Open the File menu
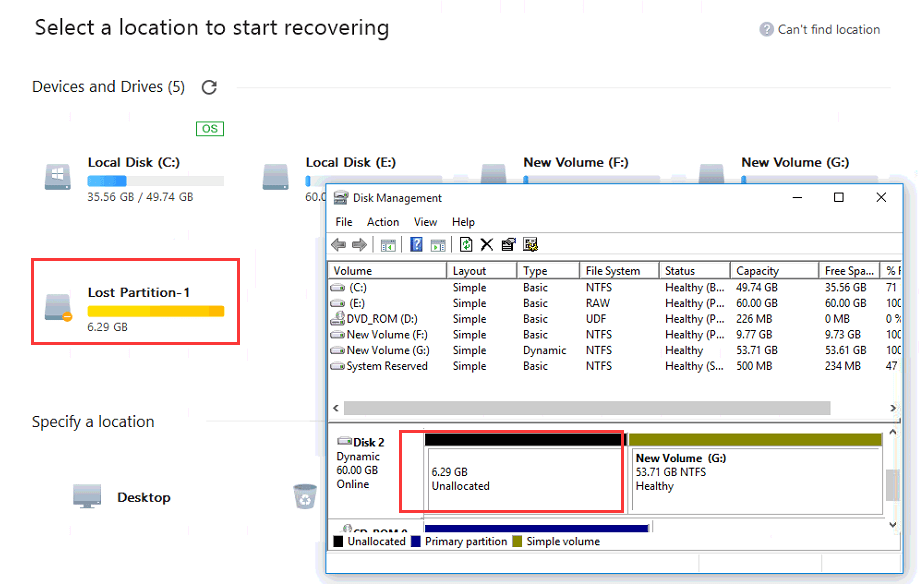 coord(344,222)
